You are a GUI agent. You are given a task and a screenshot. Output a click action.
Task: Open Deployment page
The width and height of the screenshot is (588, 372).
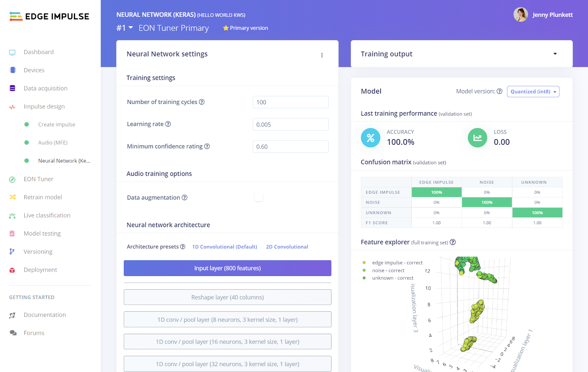tap(40, 270)
